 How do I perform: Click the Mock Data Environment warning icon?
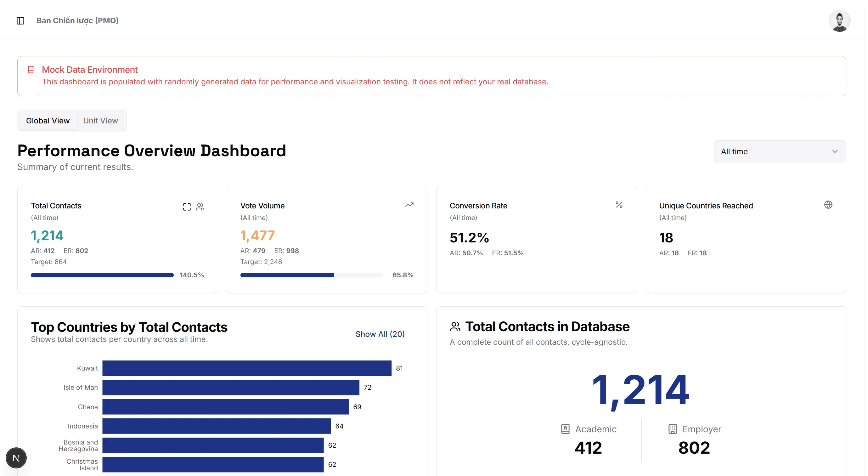pyautogui.click(x=31, y=70)
